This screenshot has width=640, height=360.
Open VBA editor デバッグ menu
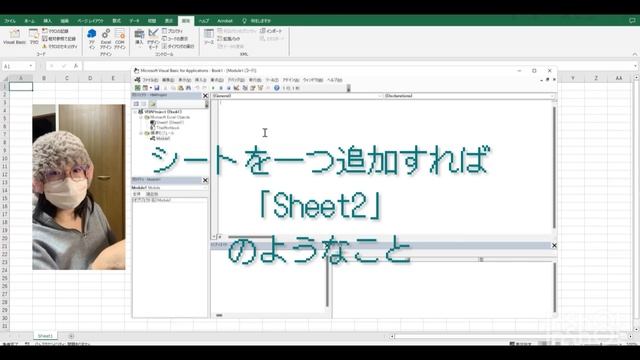pos(236,80)
